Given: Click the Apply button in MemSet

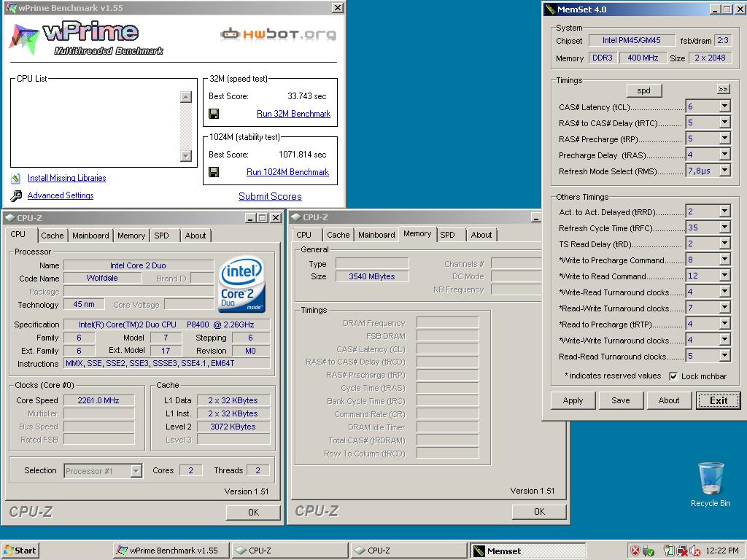Looking at the screenshot, I should click(x=573, y=400).
